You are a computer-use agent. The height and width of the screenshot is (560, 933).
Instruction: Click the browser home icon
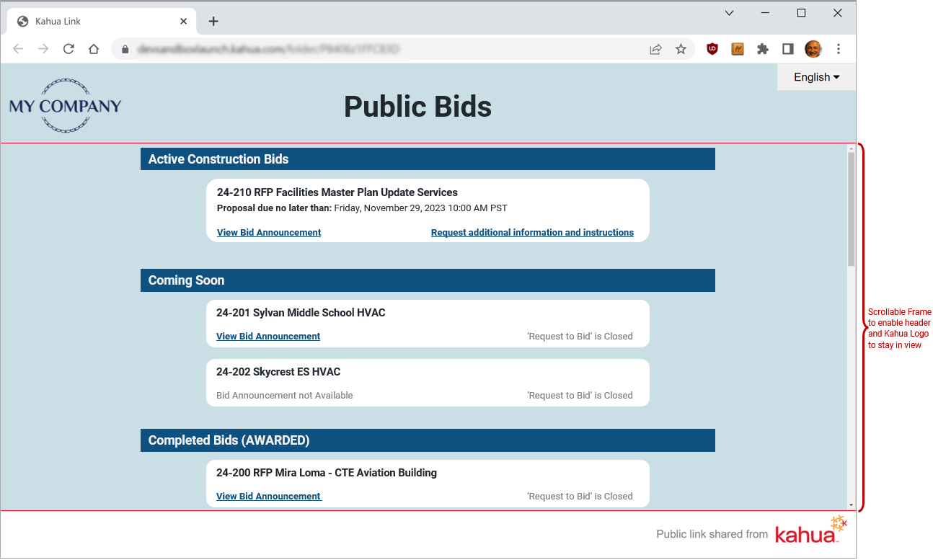pos(94,49)
